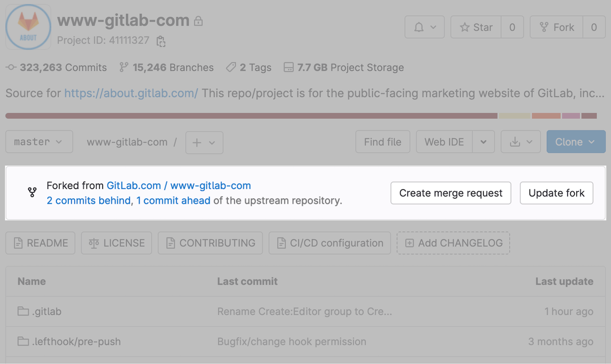Click the lock icon next to project name

pos(199,21)
